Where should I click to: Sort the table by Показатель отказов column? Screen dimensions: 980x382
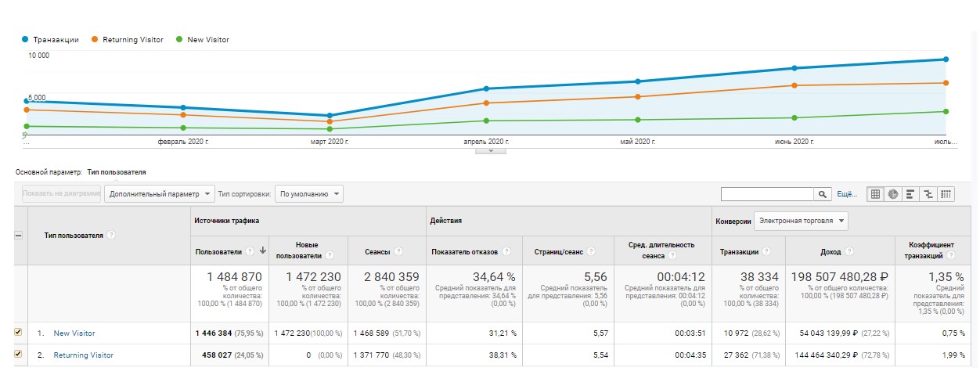click(465, 251)
